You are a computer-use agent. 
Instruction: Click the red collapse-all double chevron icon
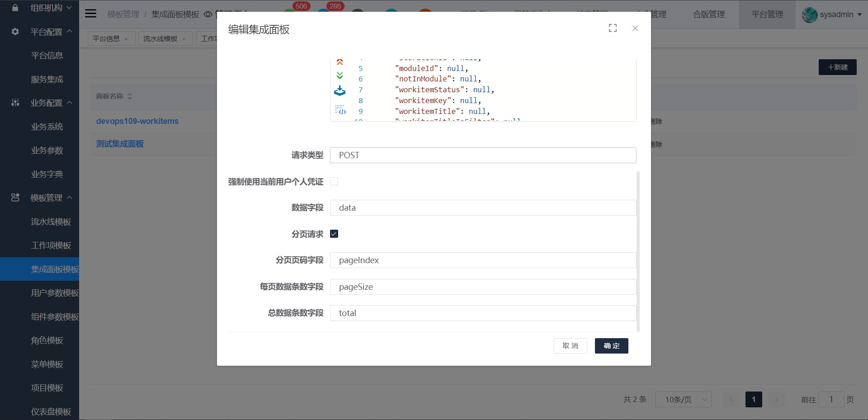pyautogui.click(x=340, y=62)
